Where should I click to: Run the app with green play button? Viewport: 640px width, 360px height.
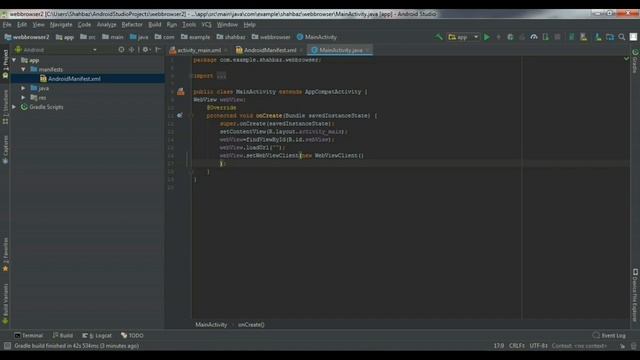487,37
